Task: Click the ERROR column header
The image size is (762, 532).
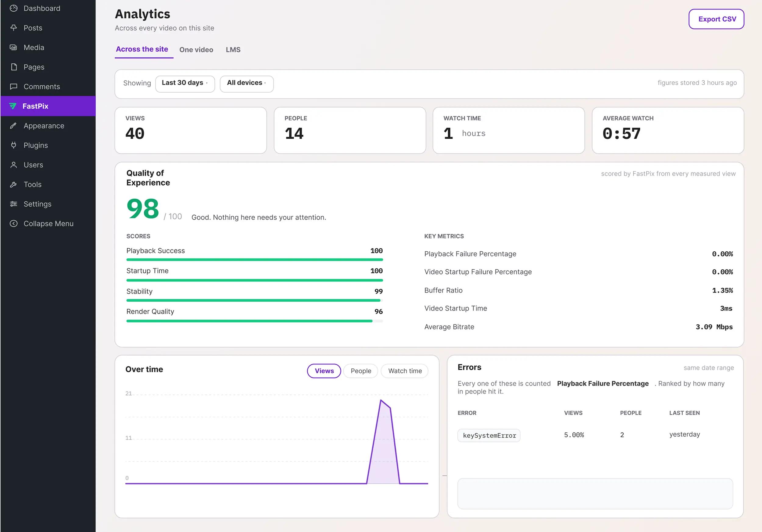Action: [x=467, y=413]
